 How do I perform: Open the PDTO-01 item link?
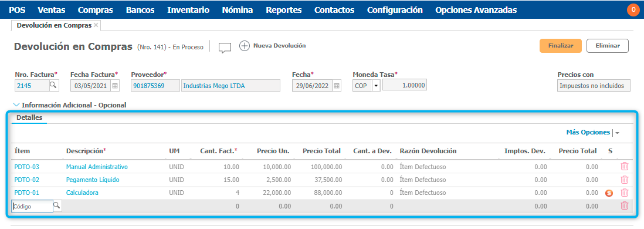(27, 193)
